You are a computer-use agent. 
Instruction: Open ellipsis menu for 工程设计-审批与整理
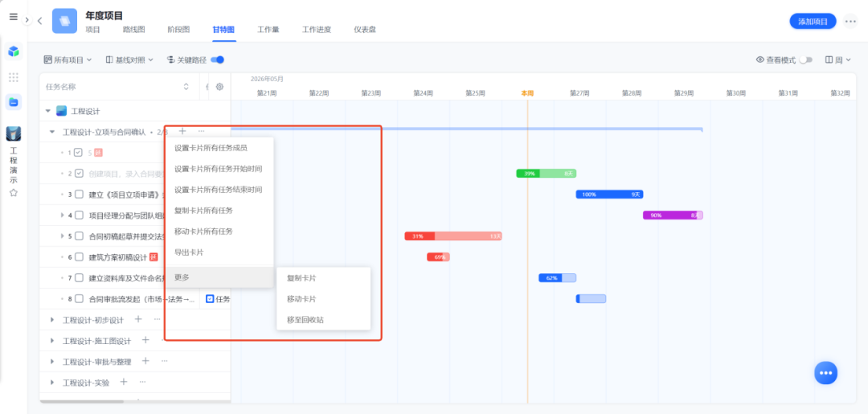(x=165, y=361)
